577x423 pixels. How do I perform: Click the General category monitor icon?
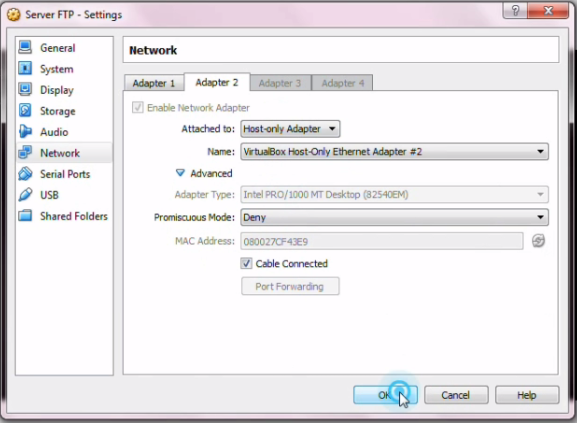coord(25,47)
